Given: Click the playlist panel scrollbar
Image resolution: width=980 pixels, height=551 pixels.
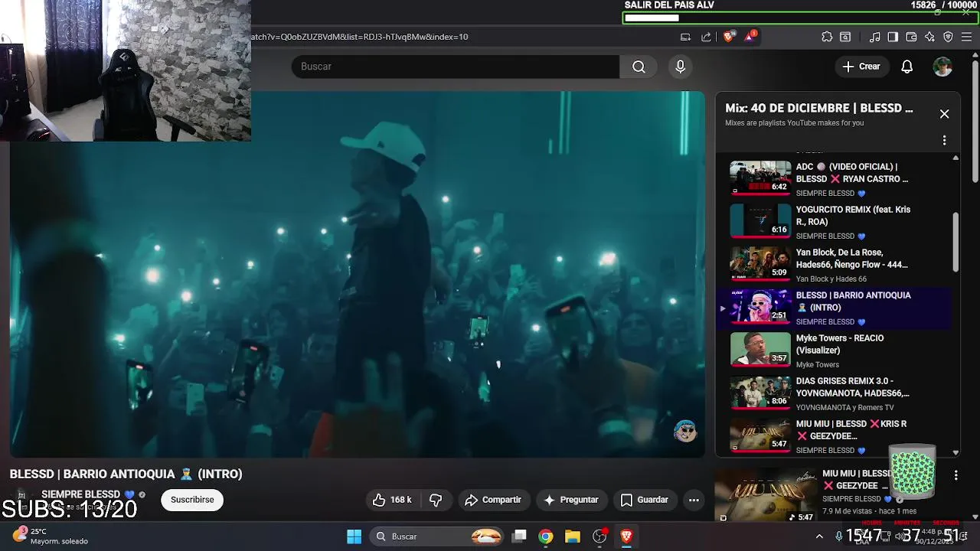Looking at the screenshot, I should coord(955,242).
